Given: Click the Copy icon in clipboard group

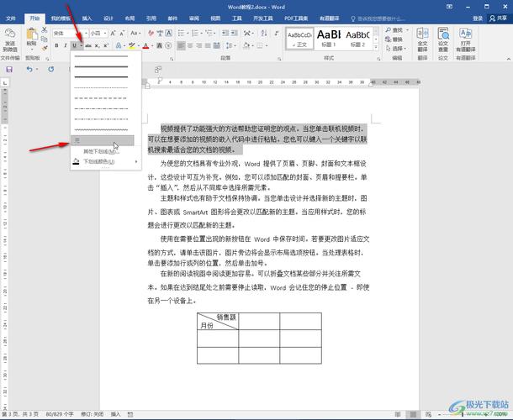Looking at the screenshot, I should click(x=45, y=39).
